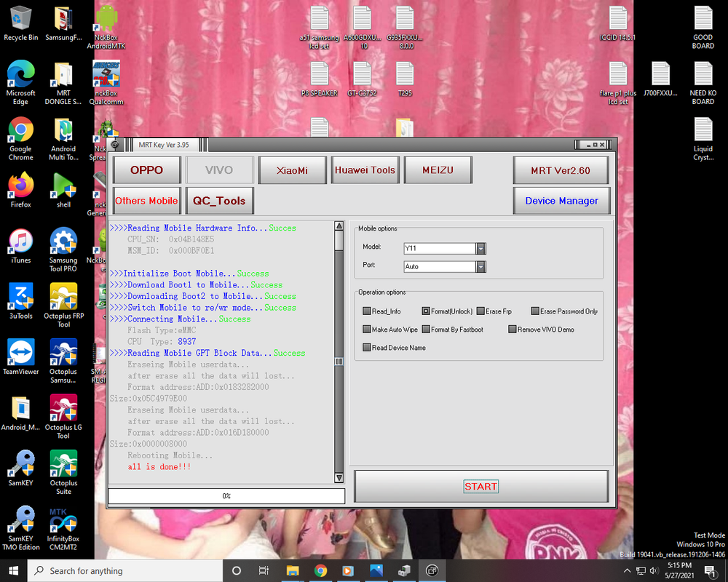Click the Search for anything box
This screenshot has height=582, width=728.
[125, 570]
